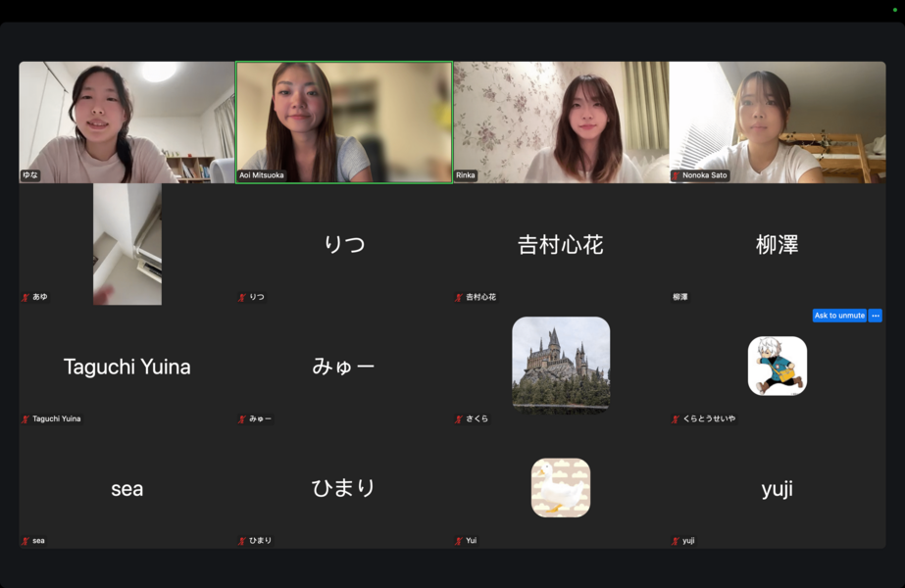Click muted mic icon beside くらとうせいや

pyautogui.click(x=677, y=418)
